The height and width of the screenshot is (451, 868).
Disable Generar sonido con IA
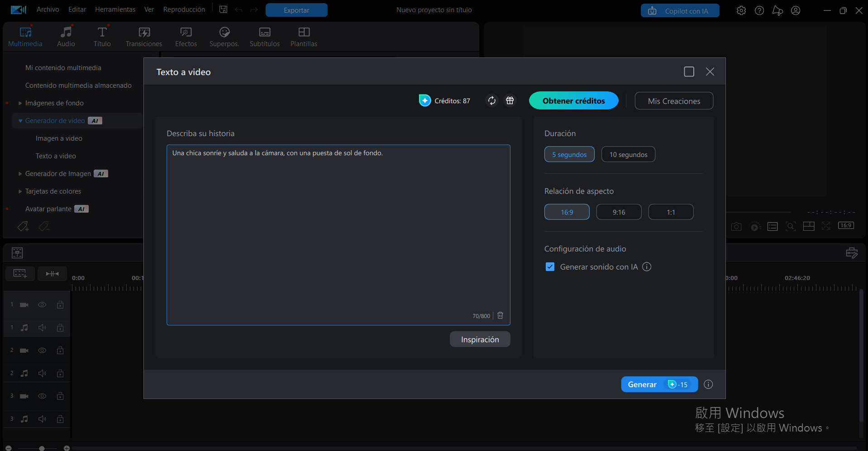pos(550,266)
